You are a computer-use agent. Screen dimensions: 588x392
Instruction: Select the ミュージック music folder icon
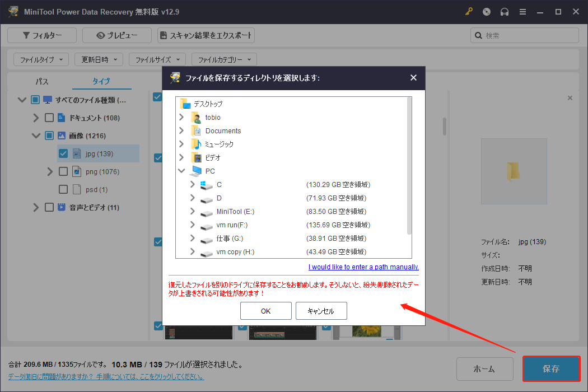coord(196,144)
